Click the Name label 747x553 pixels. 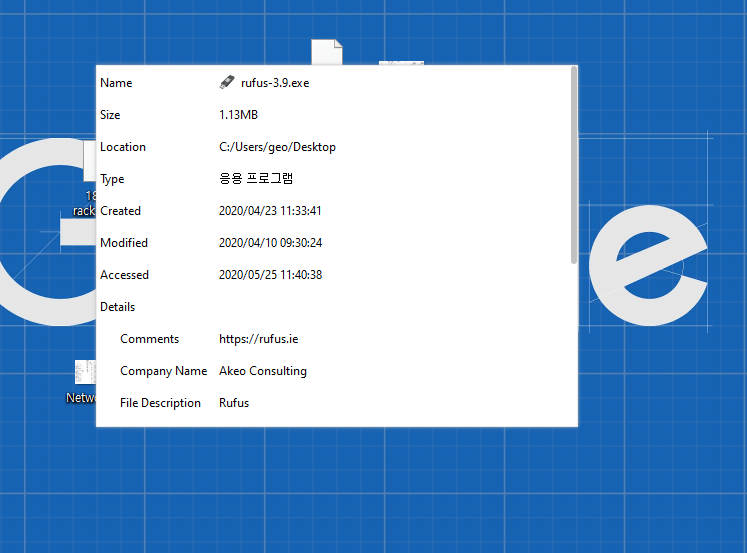coord(116,83)
